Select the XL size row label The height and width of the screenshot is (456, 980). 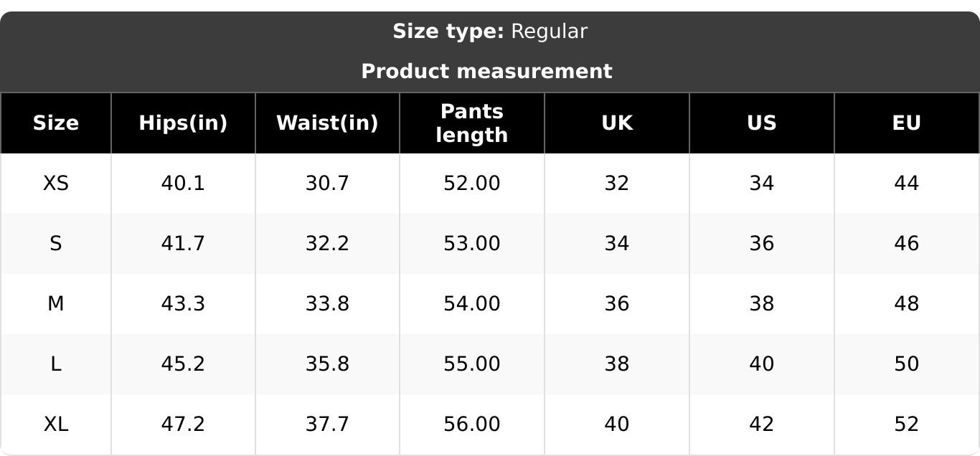click(x=56, y=424)
